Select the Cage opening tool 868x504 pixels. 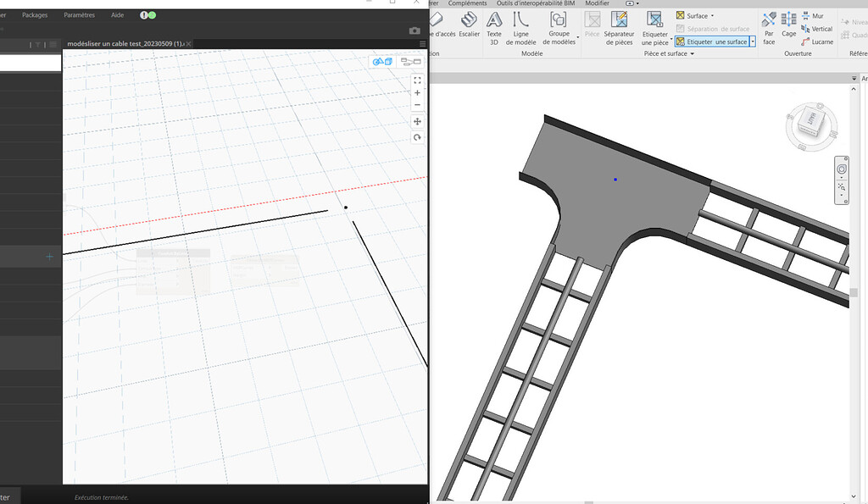(x=788, y=28)
